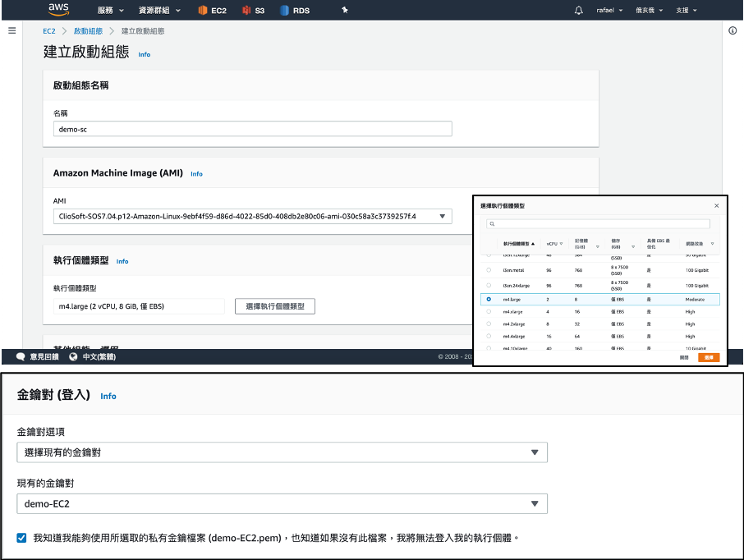The image size is (744, 560).
Task: Select the m4.10xlarge radio button
Action: tap(489, 348)
